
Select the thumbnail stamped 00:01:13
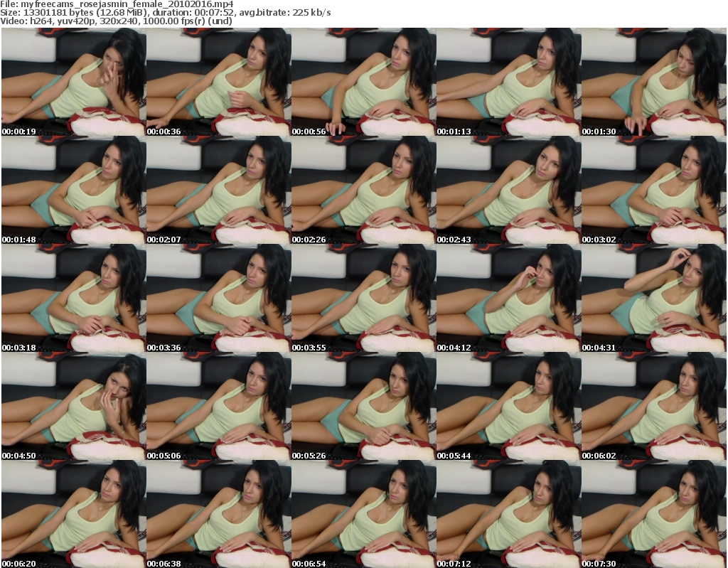point(508,82)
